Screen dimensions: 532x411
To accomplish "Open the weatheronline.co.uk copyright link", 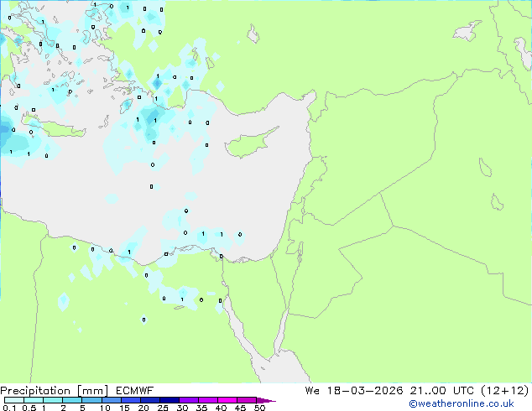I will 462,403.
